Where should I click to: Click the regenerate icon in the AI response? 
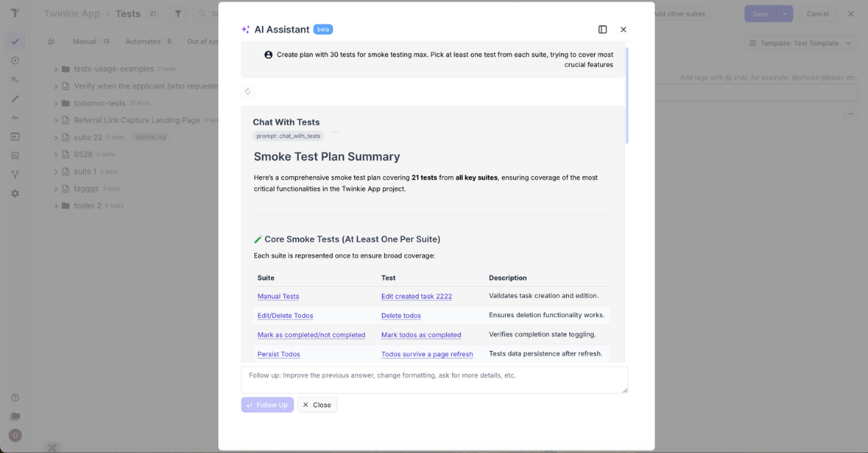(x=248, y=90)
